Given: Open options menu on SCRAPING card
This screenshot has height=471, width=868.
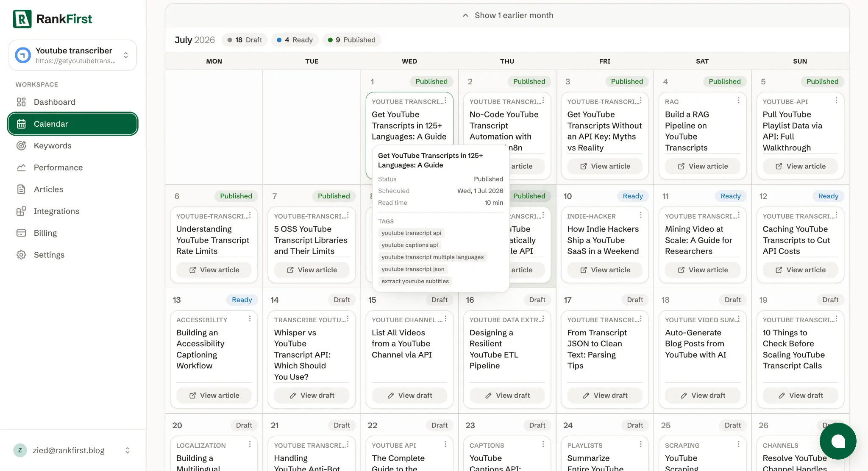Looking at the screenshot, I should (x=738, y=444).
